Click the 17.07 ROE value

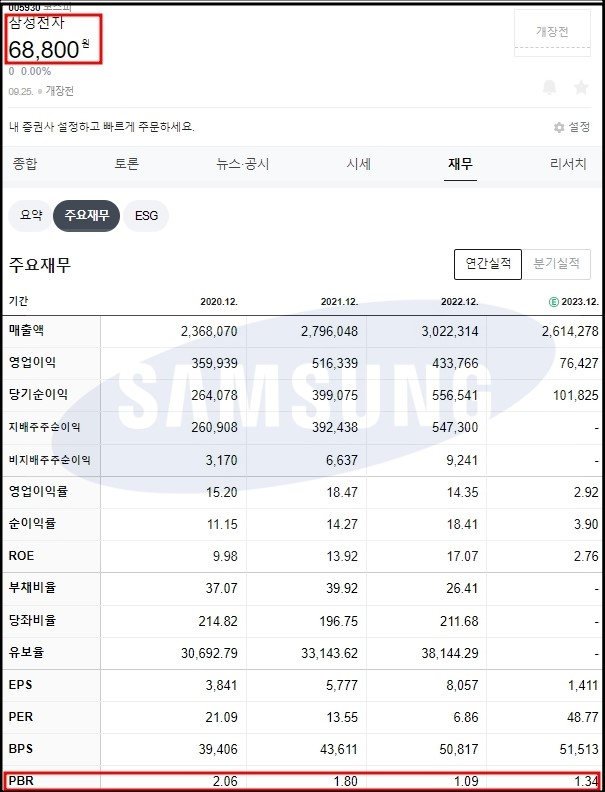(x=462, y=556)
